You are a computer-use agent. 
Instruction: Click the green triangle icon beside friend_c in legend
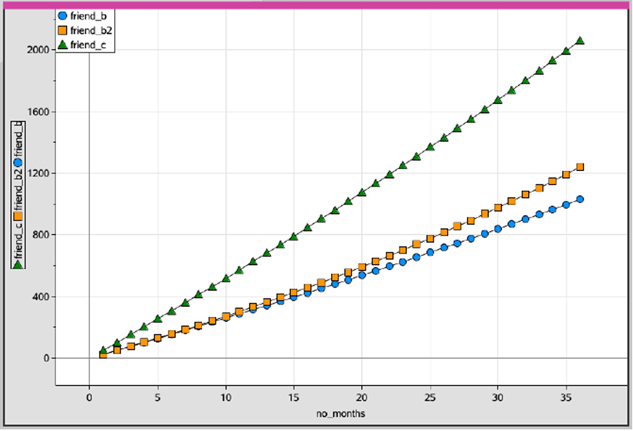click(65, 46)
